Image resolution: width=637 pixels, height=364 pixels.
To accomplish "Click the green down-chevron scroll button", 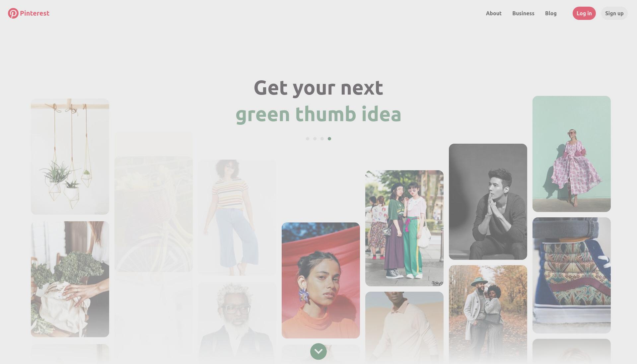I will (x=318, y=351).
